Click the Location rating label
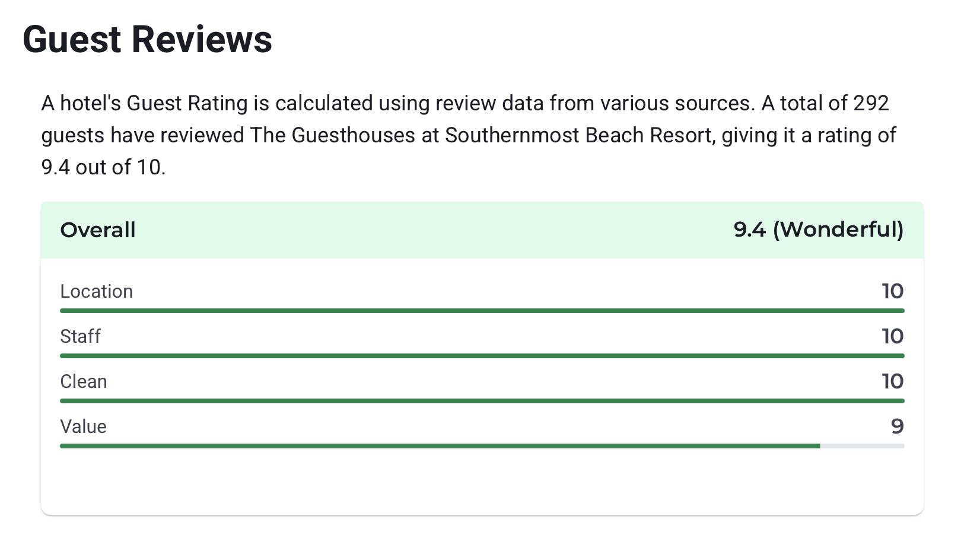This screenshot has height=548, width=980. pyautogui.click(x=96, y=291)
